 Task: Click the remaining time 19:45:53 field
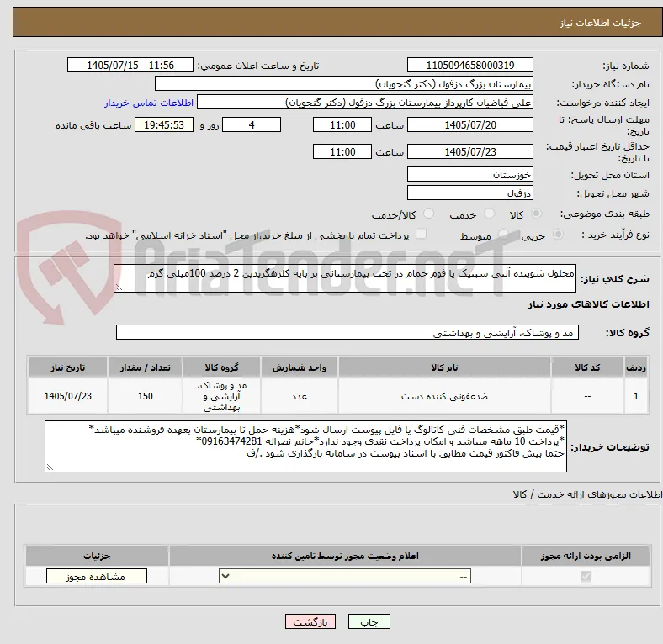pos(164,124)
